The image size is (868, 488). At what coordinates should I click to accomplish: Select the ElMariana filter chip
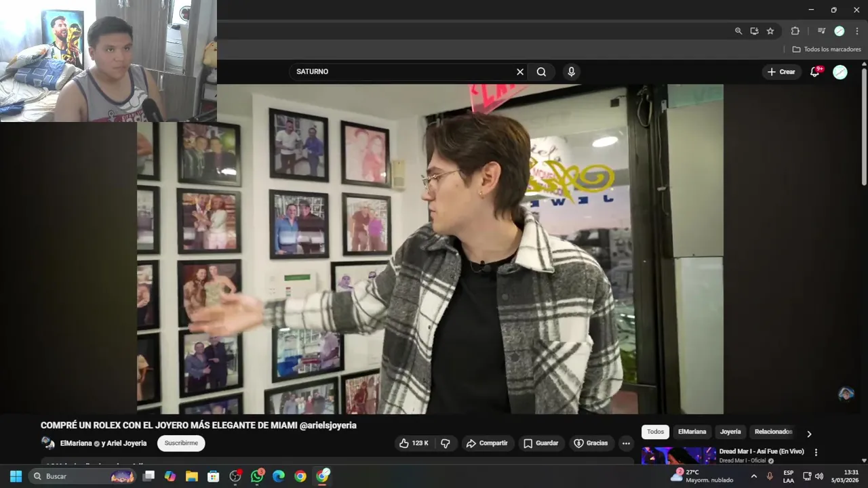pyautogui.click(x=692, y=432)
